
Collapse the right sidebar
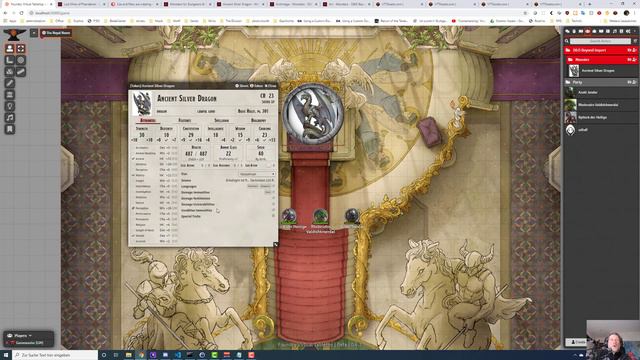(635, 31)
